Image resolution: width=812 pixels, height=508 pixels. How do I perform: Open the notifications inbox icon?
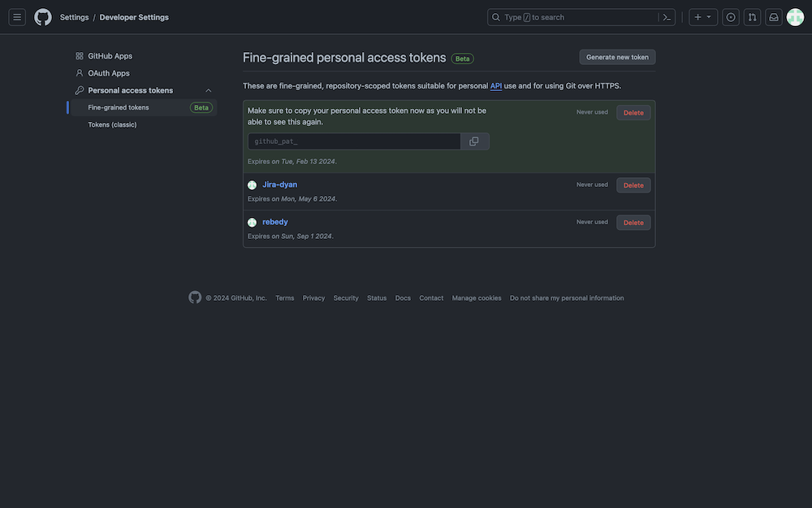click(774, 17)
